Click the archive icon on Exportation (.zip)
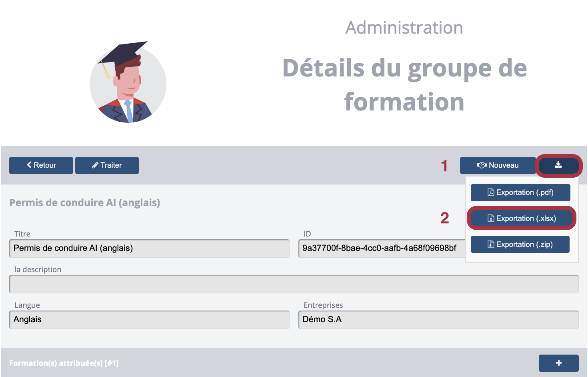This screenshot has height=377, width=588. pos(491,245)
